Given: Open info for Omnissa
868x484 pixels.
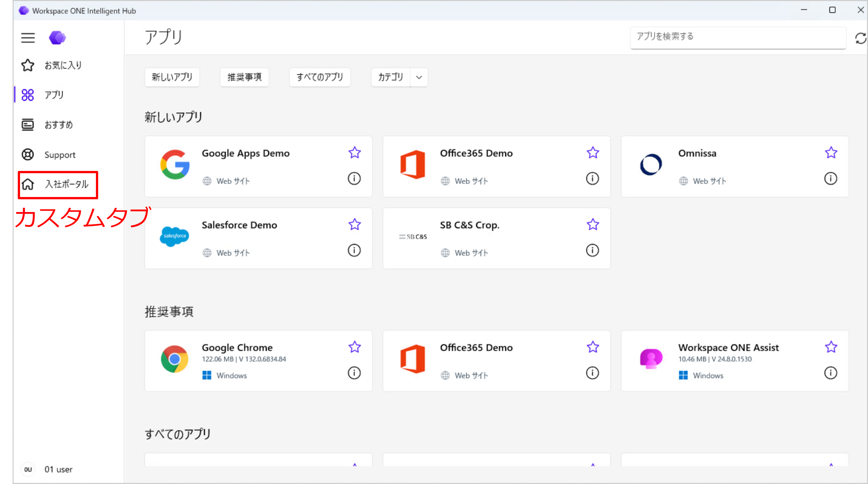Looking at the screenshot, I should (x=831, y=178).
